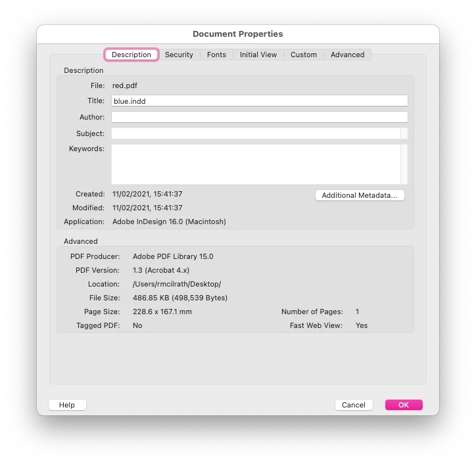Click Adobe InDesign 16.0 (Macintosh) text
Image resolution: width=476 pixels, height=464 pixels.
click(x=169, y=221)
